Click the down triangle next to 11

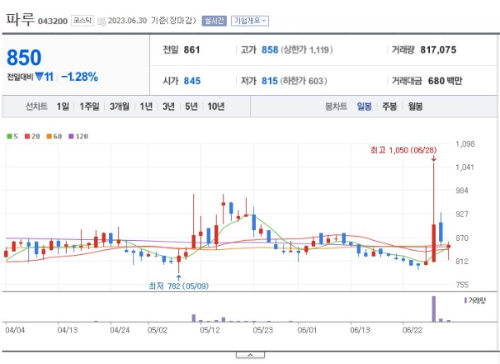(39, 77)
